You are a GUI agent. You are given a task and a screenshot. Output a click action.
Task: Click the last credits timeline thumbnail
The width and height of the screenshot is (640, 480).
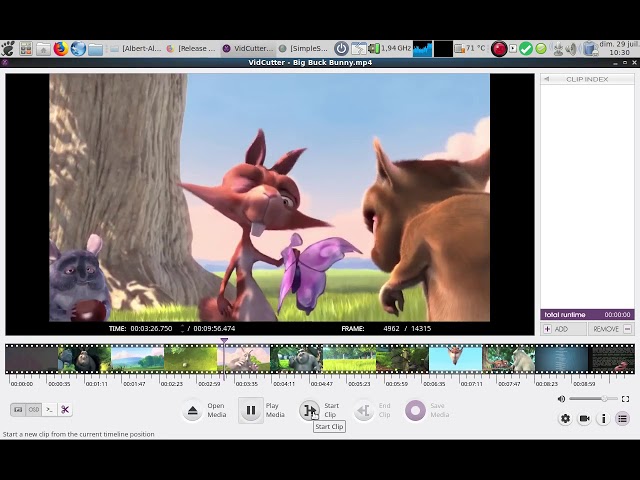click(611, 359)
